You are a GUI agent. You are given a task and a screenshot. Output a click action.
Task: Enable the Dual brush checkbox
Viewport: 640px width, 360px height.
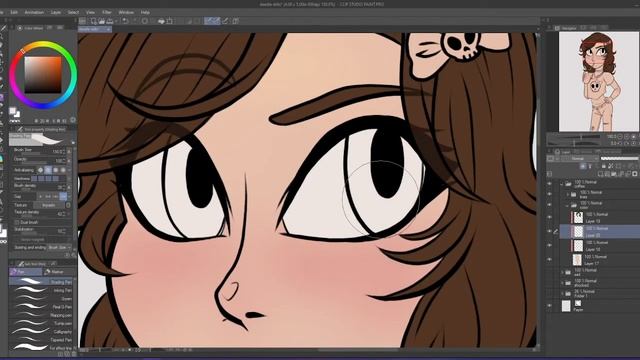tap(17, 222)
